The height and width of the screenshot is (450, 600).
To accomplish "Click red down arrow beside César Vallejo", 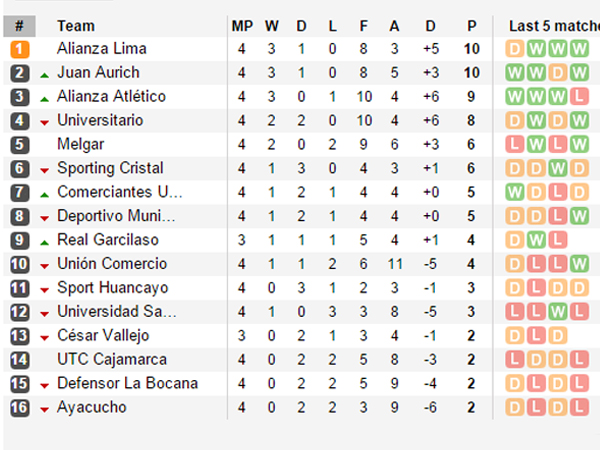I will [44, 338].
